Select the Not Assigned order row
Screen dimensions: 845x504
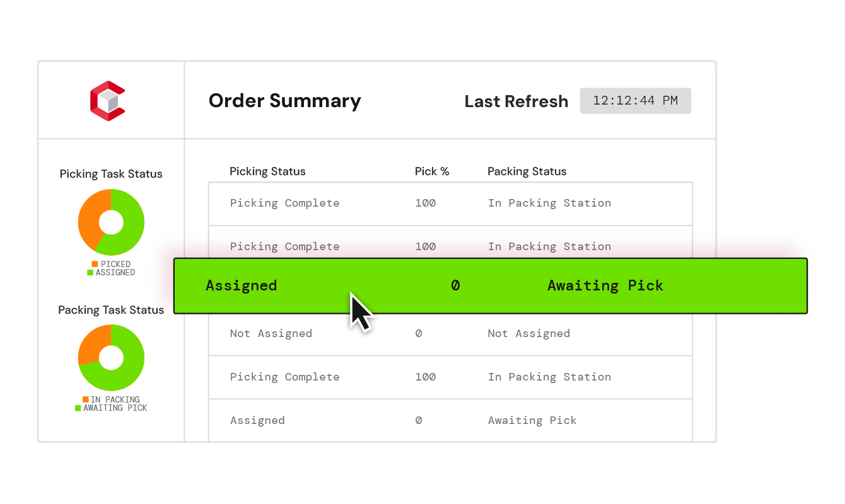pyautogui.click(x=450, y=334)
